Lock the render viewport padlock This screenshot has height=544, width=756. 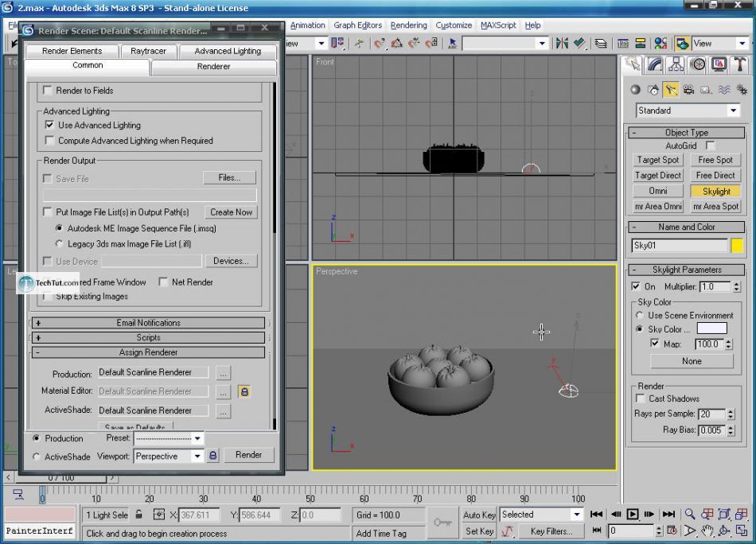[212, 456]
